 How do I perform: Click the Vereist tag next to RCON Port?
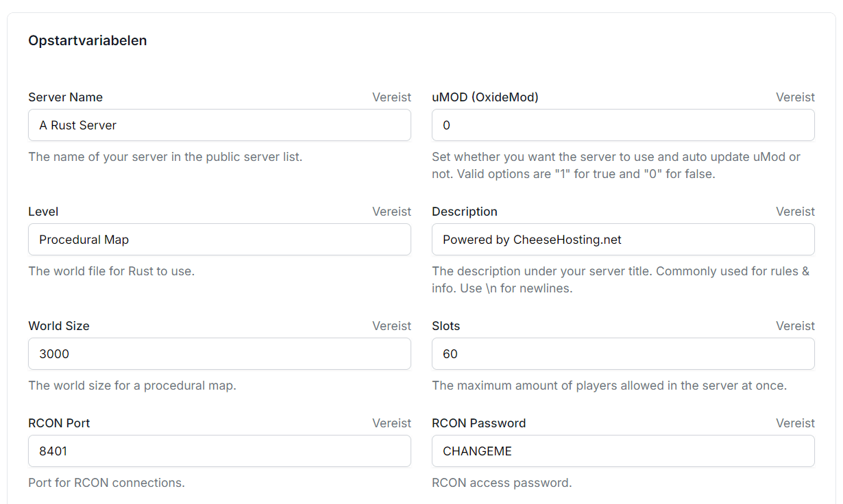coord(391,423)
